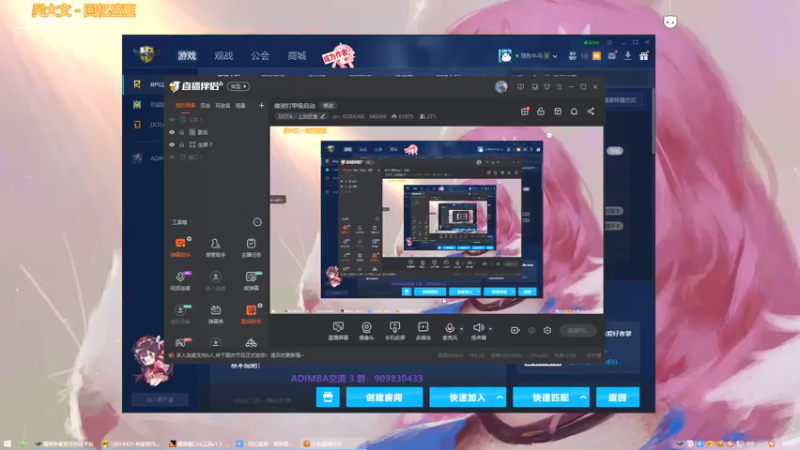Switch to 商城 tab in game platform
The image size is (800, 450).
click(296, 56)
